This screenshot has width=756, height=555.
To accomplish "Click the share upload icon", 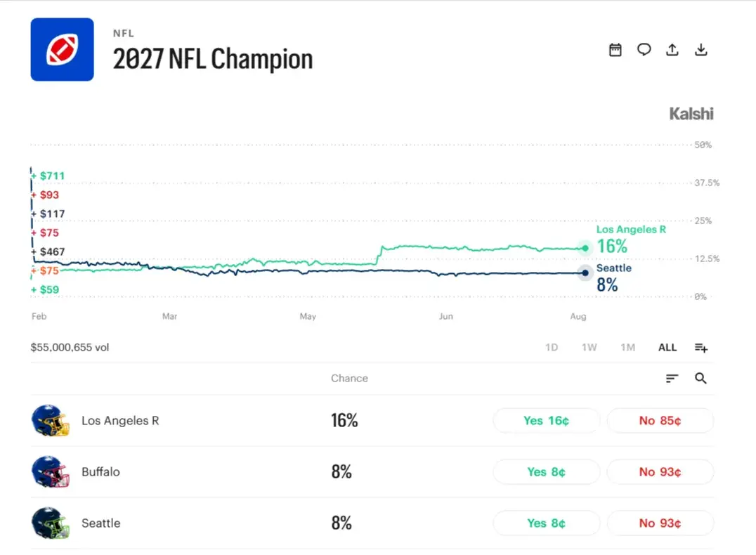I will 672,50.
